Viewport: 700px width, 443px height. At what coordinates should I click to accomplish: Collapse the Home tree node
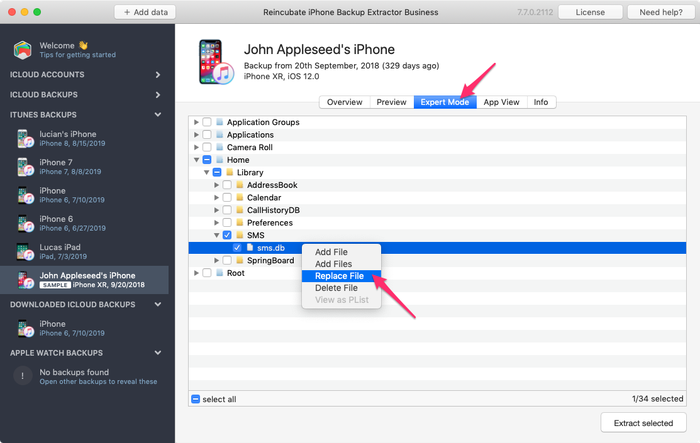(x=196, y=159)
